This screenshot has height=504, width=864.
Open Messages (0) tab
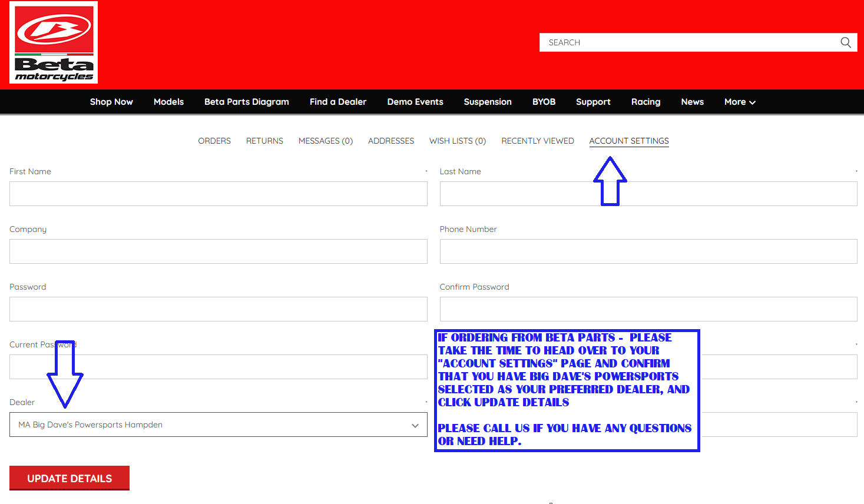point(326,141)
